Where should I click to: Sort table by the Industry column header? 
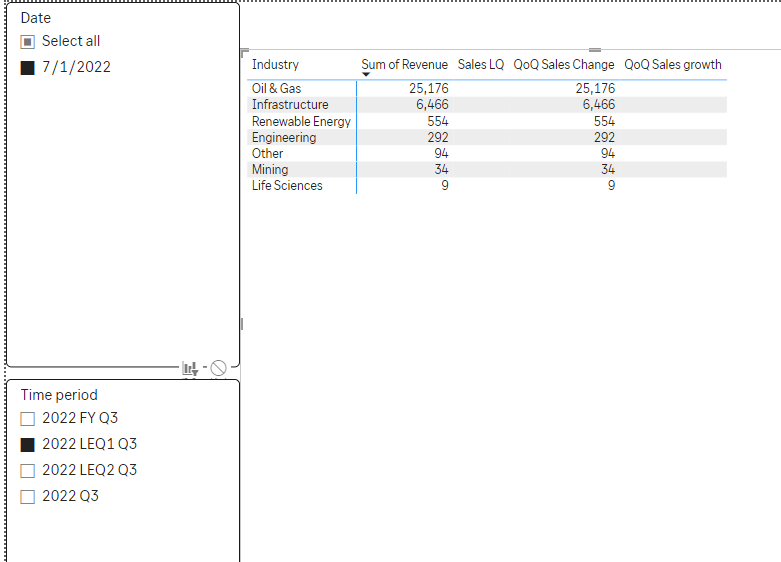(x=275, y=65)
